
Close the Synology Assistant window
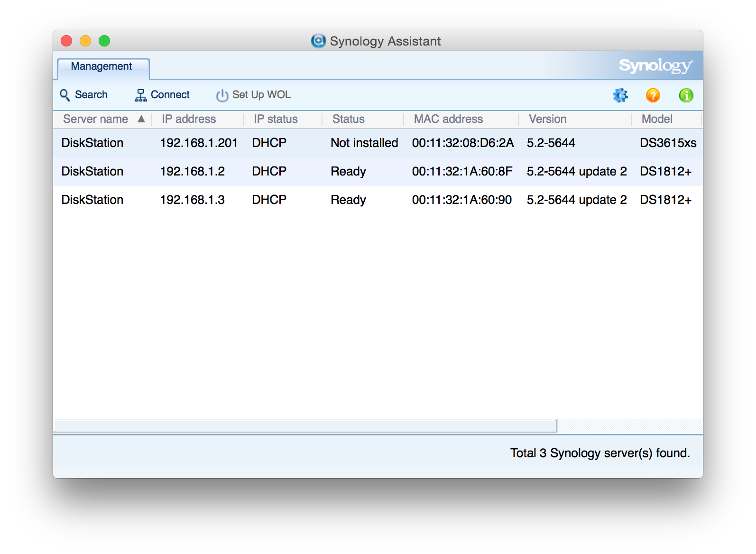click(x=66, y=41)
